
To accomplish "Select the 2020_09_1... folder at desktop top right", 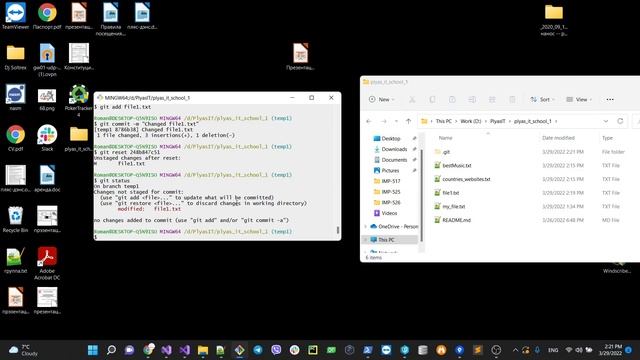I will 554,20.
